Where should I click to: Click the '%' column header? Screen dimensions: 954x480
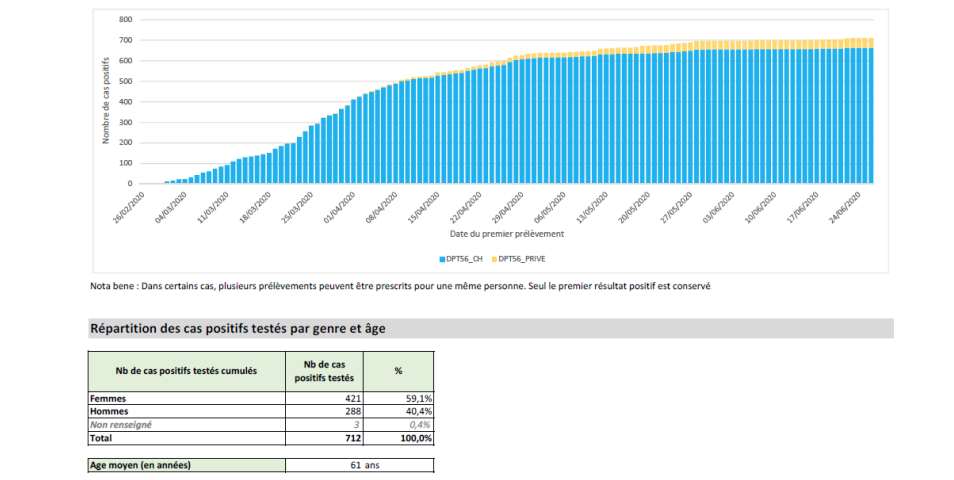pos(398,370)
